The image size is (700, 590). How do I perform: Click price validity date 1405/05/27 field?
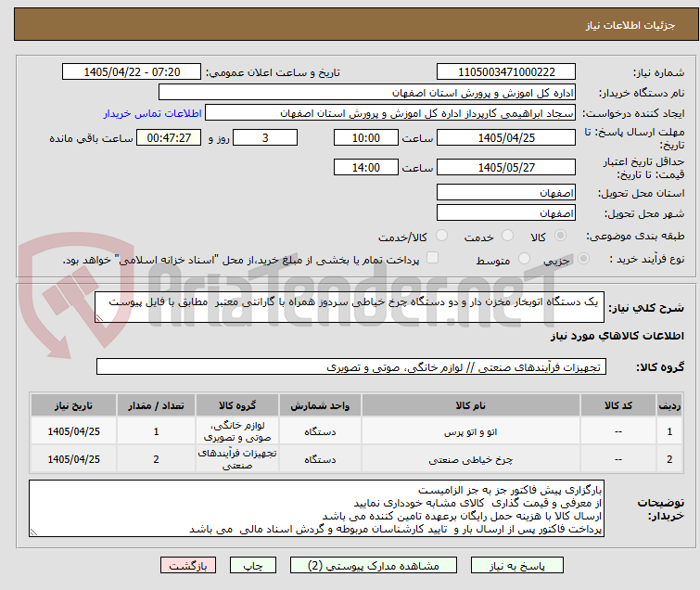(506, 168)
